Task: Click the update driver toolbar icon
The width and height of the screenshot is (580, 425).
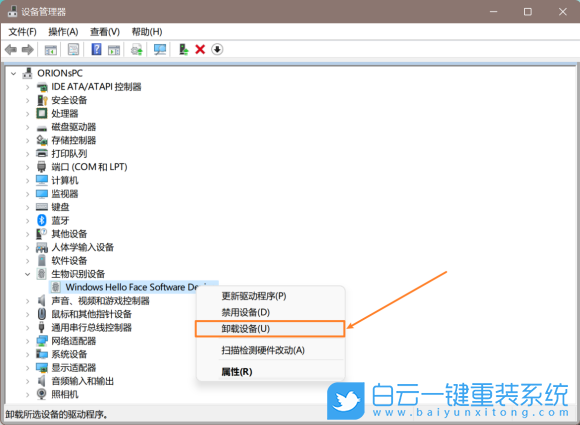Action: point(137,49)
